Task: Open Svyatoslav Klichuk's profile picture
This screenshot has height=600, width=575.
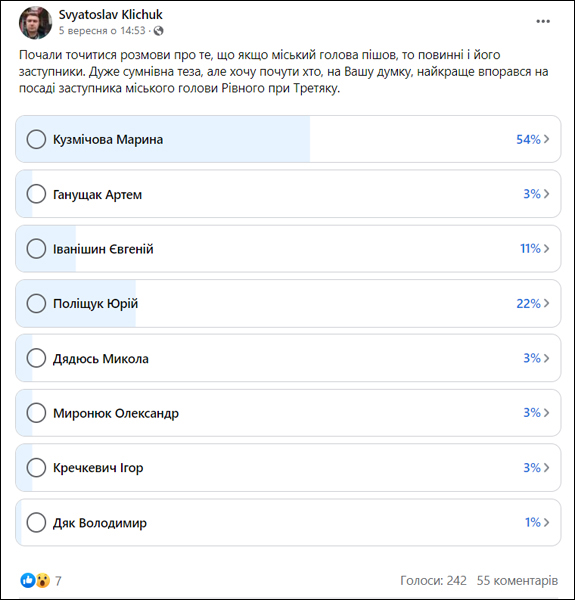Action: [x=36, y=23]
